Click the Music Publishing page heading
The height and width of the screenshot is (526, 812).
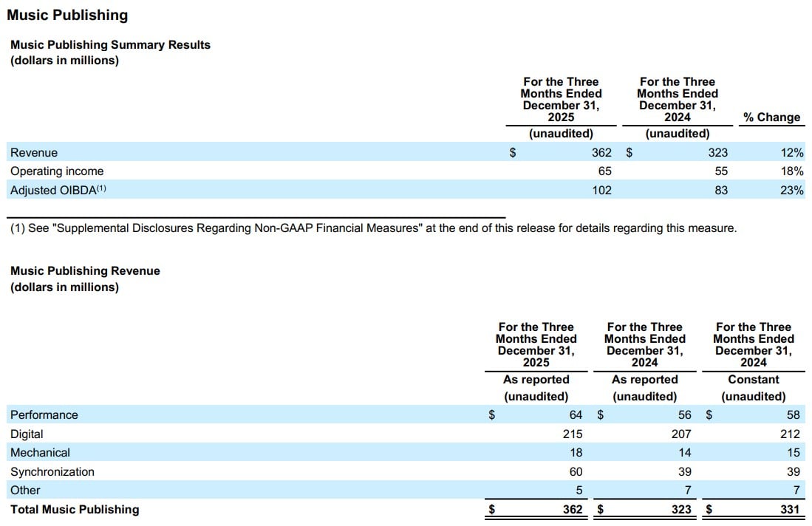coord(67,15)
